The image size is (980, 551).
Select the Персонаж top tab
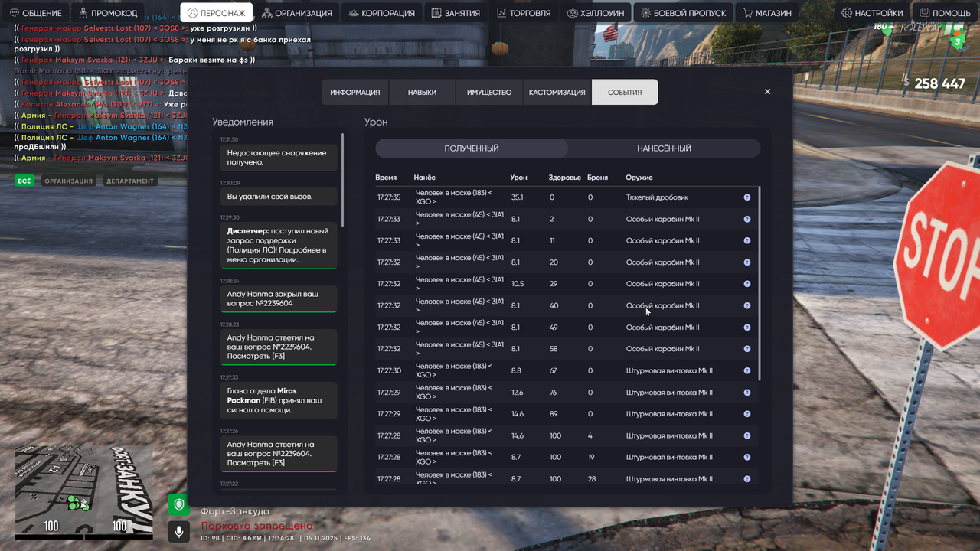click(x=217, y=13)
